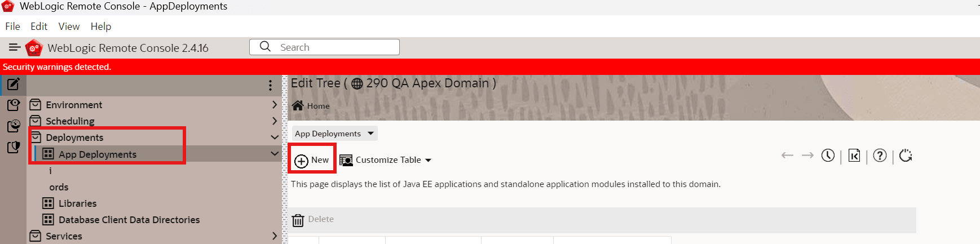Select the Security Data Tree sidebar icon

coord(14,147)
